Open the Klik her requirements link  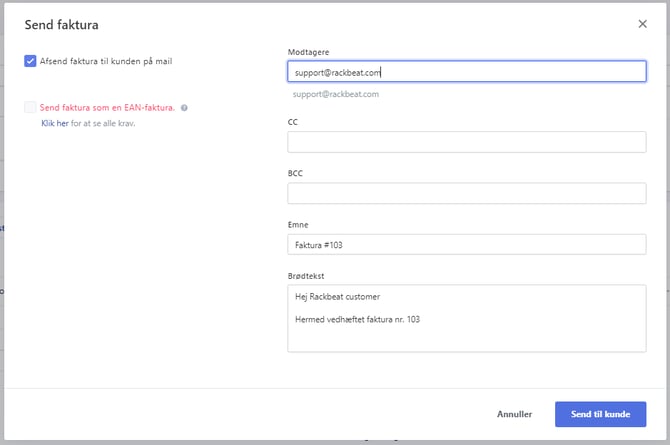pos(55,123)
